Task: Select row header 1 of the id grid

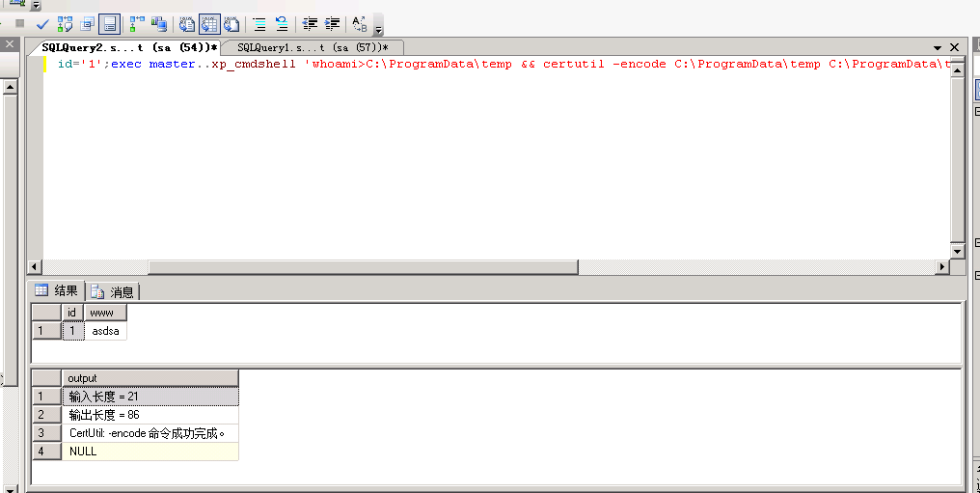Action: pos(47,331)
